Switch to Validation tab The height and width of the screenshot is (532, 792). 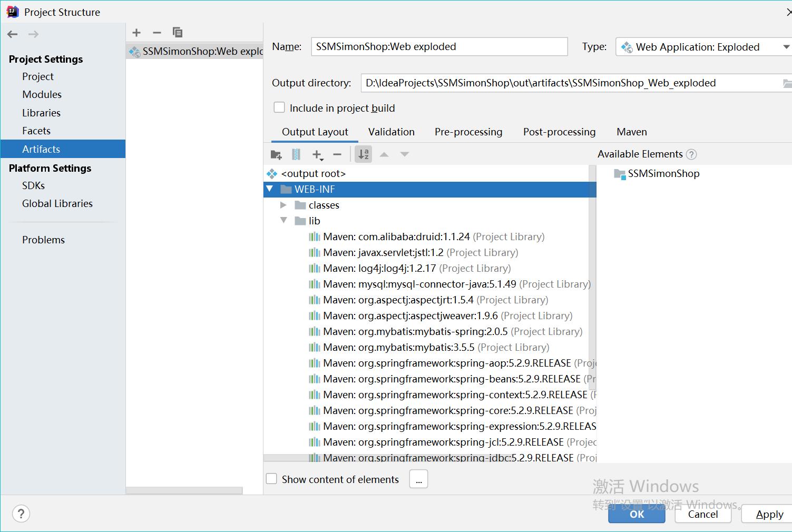pos(392,132)
